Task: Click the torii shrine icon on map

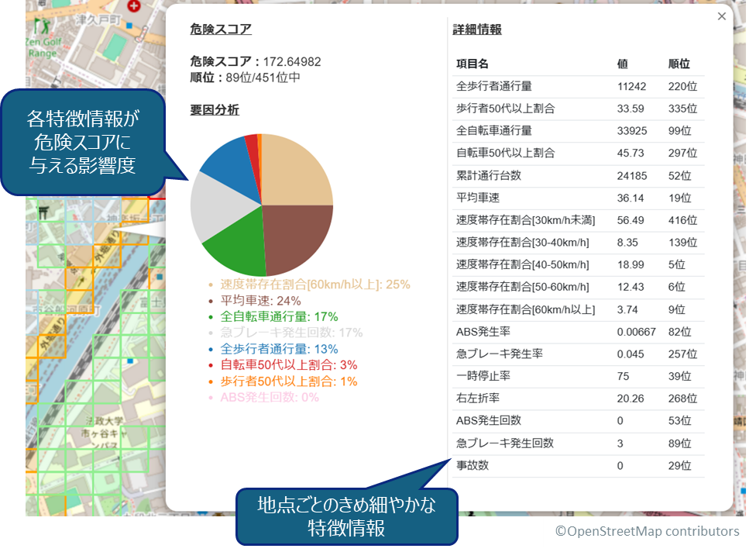Action: tap(43, 212)
